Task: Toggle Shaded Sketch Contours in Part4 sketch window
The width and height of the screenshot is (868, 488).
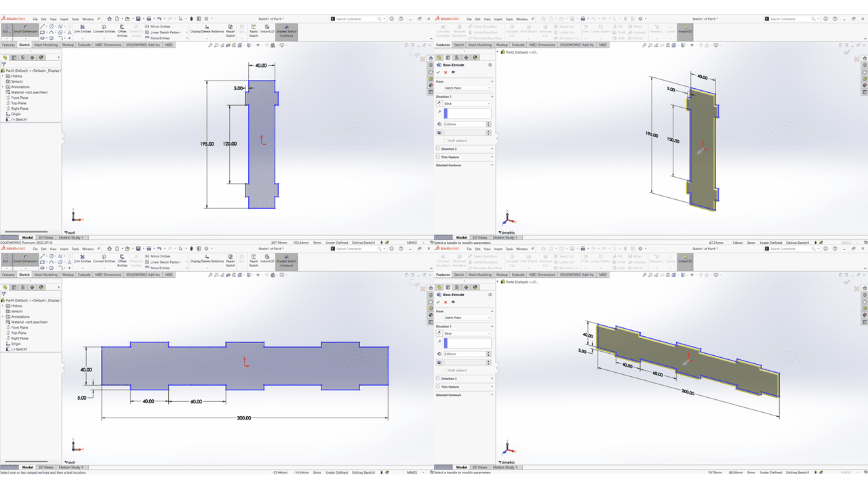Action: pos(286,260)
